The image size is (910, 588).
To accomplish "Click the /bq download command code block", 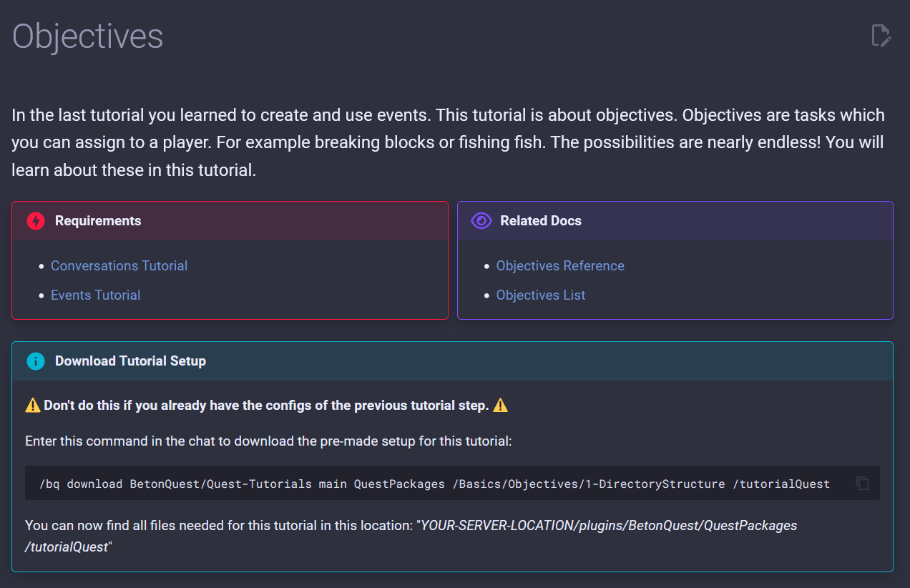I will point(452,484).
